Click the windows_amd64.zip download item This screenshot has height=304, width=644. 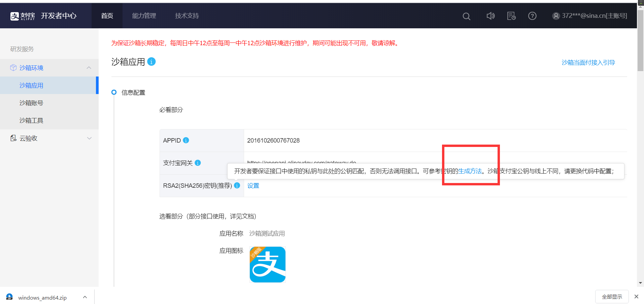click(x=47, y=297)
